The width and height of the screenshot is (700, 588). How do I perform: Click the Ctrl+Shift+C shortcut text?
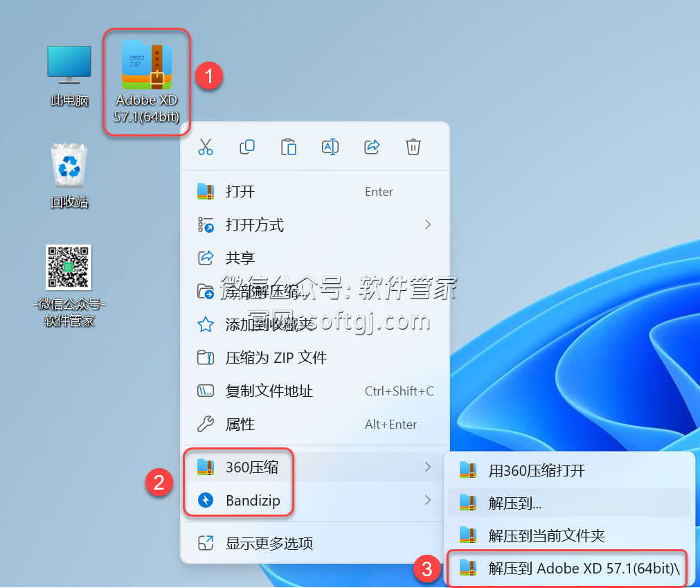(399, 391)
